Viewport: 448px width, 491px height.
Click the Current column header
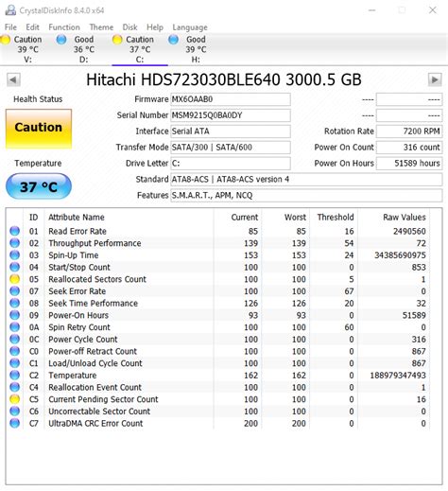click(x=245, y=218)
